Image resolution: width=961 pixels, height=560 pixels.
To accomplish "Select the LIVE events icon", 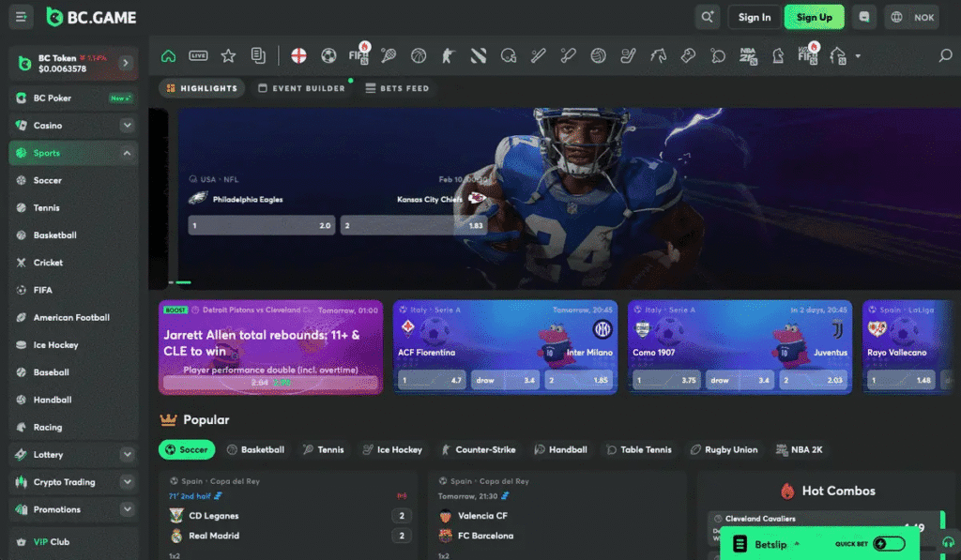I will (x=198, y=55).
